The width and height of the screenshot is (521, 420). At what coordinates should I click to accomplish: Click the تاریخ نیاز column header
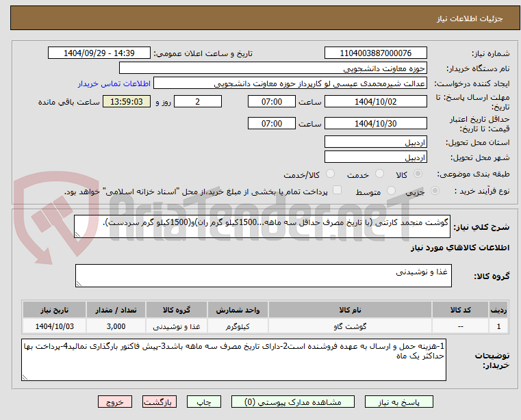tap(55, 310)
